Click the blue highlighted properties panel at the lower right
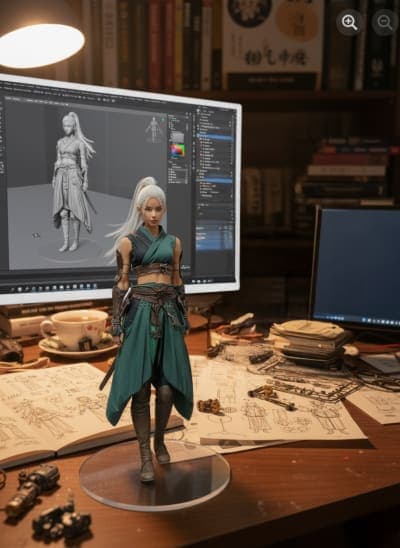Image resolution: width=400 pixels, height=548 pixels. (214, 233)
